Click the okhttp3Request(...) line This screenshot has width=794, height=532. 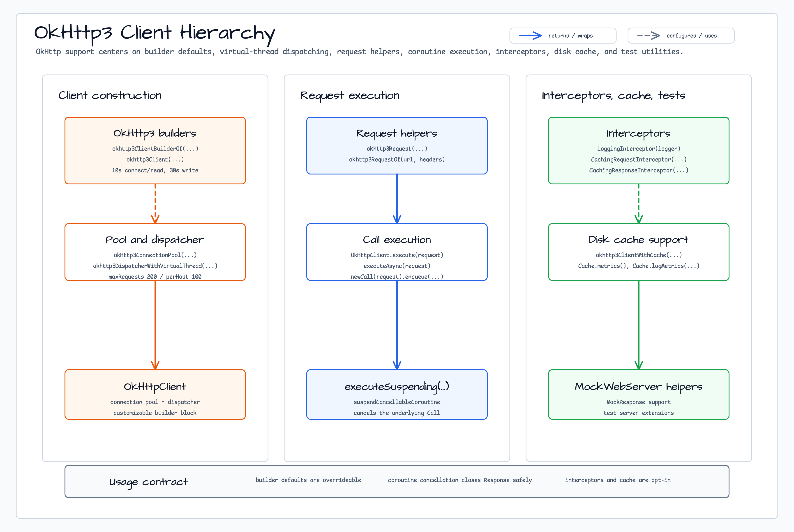coord(397,149)
